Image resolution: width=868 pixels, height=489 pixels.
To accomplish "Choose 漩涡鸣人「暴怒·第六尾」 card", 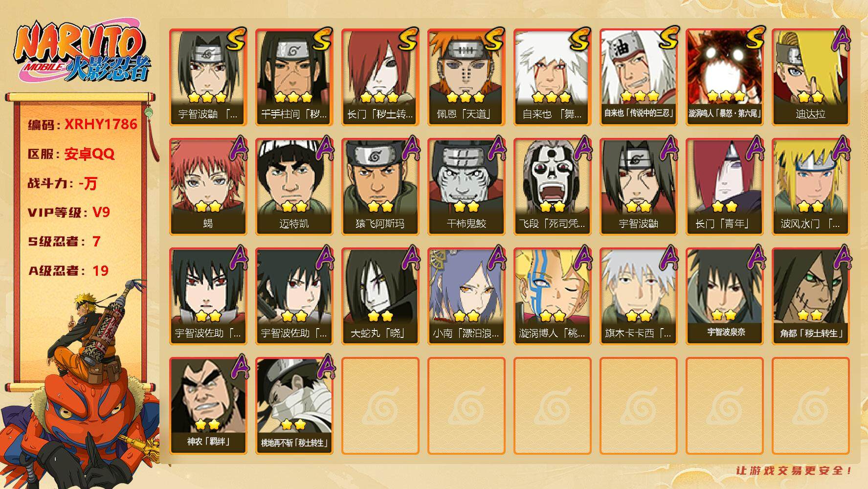I will coord(724,77).
